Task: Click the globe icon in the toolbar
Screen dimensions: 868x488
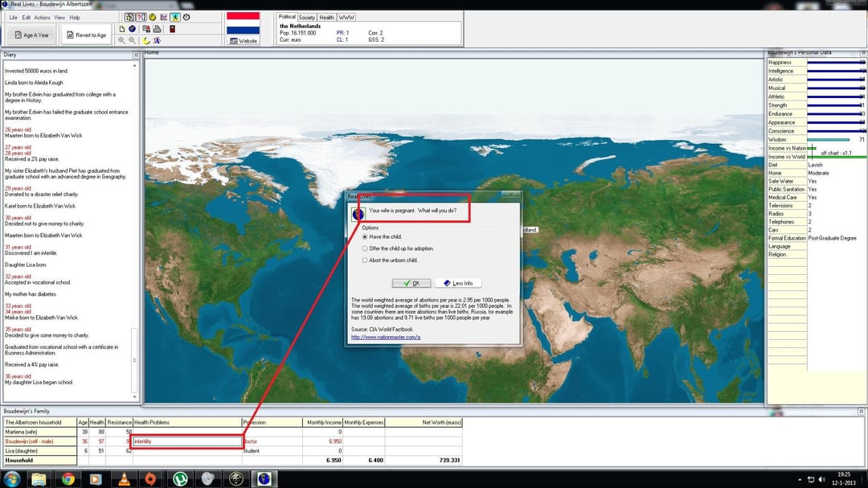Action: coord(133,29)
